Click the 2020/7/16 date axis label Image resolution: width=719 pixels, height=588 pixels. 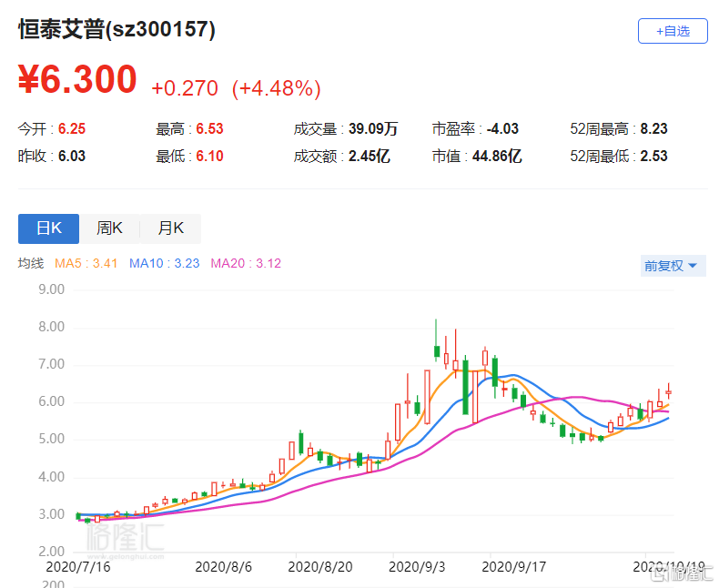click(77, 566)
